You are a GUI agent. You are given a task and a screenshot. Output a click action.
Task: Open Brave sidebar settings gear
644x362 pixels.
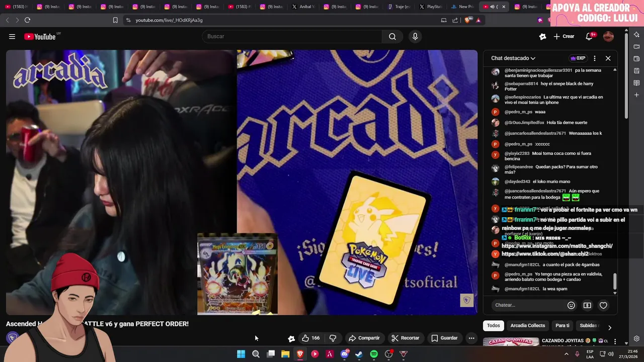[x=636, y=339]
